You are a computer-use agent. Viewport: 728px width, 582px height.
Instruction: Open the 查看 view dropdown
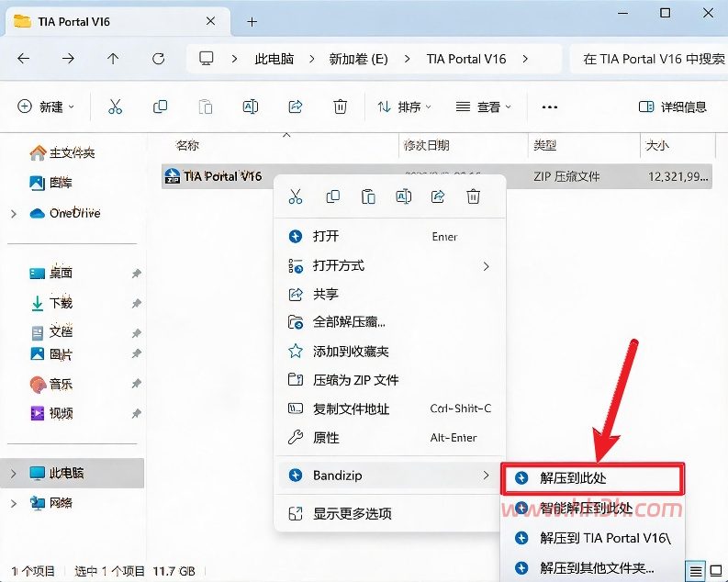(x=483, y=107)
